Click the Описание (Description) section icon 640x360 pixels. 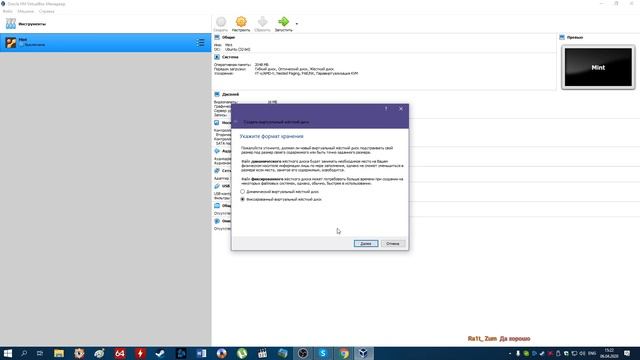217,221
